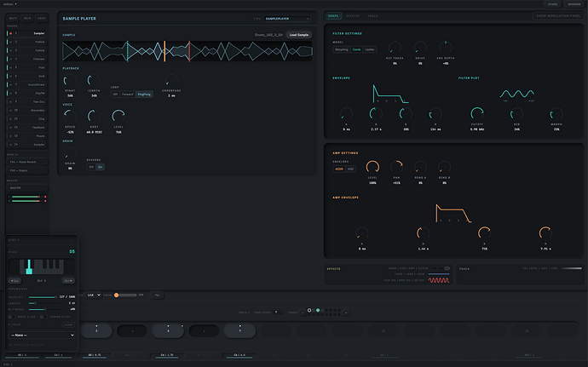Click the Pan knob in Amp Settings
The height and width of the screenshot is (367, 588).
pos(396,167)
